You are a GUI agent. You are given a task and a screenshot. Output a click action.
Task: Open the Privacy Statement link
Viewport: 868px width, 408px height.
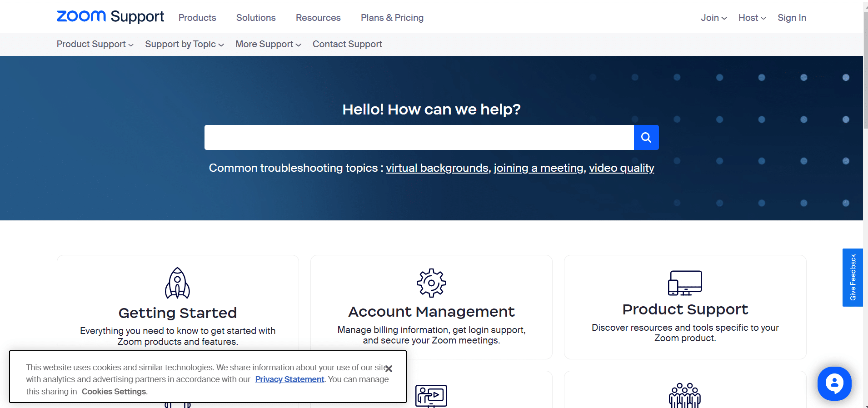pos(289,379)
